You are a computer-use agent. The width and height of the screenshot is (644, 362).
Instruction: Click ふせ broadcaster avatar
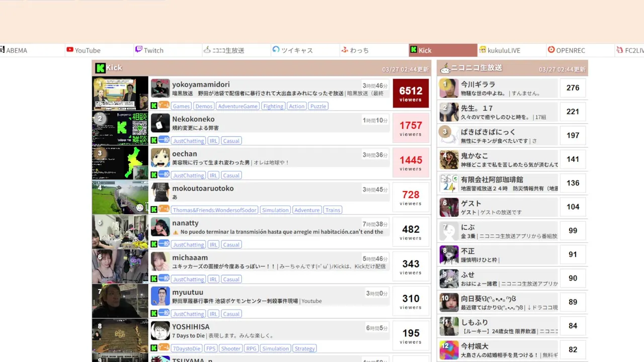pos(449,279)
